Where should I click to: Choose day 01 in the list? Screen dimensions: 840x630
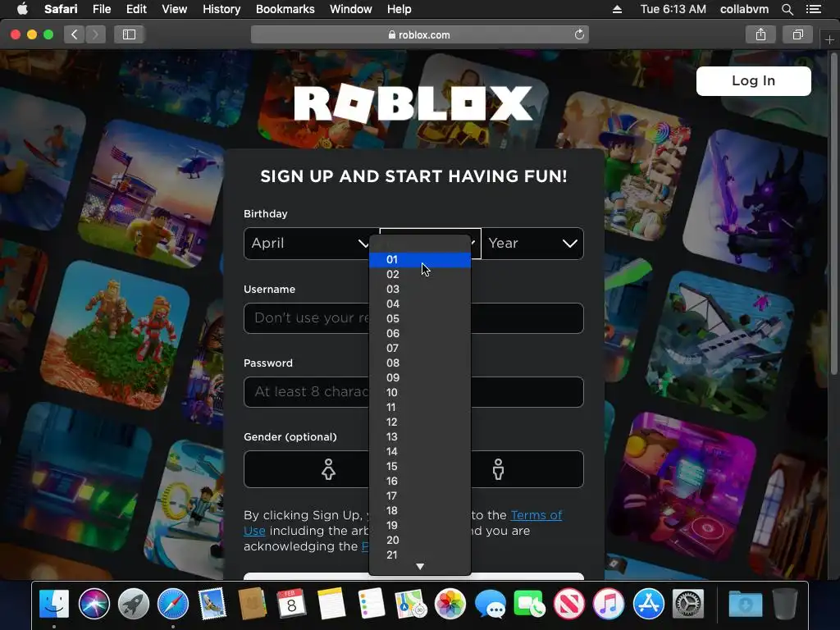coord(420,260)
